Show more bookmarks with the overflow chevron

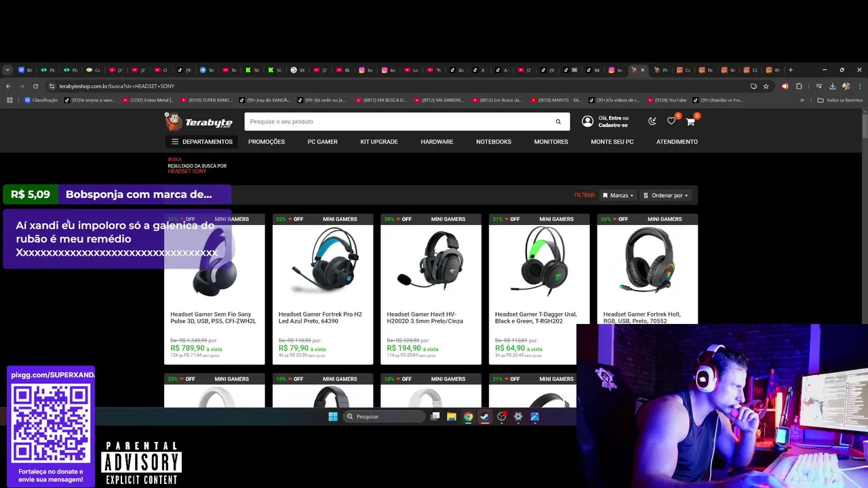tap(802, 100)
